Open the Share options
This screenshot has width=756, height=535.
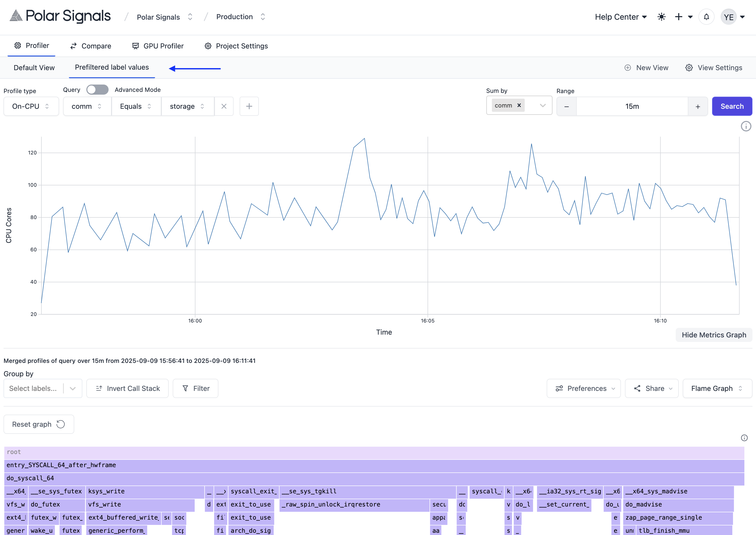tap(651, 388)
